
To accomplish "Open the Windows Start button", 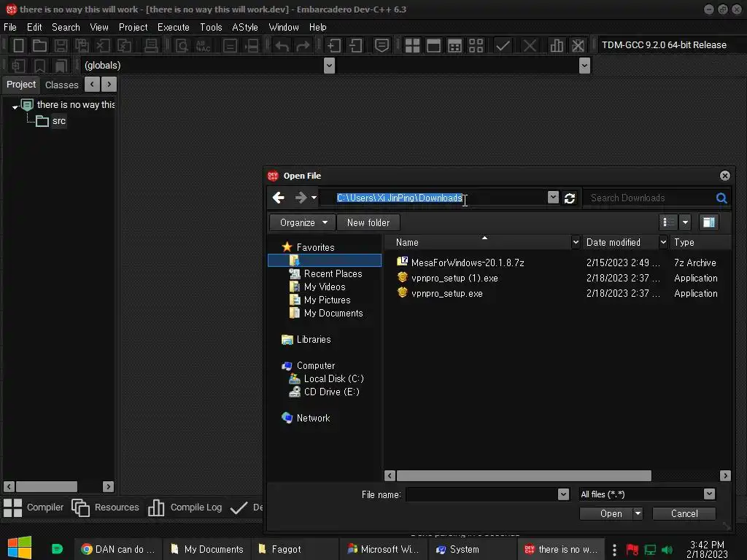I will (x=20, y=548).
